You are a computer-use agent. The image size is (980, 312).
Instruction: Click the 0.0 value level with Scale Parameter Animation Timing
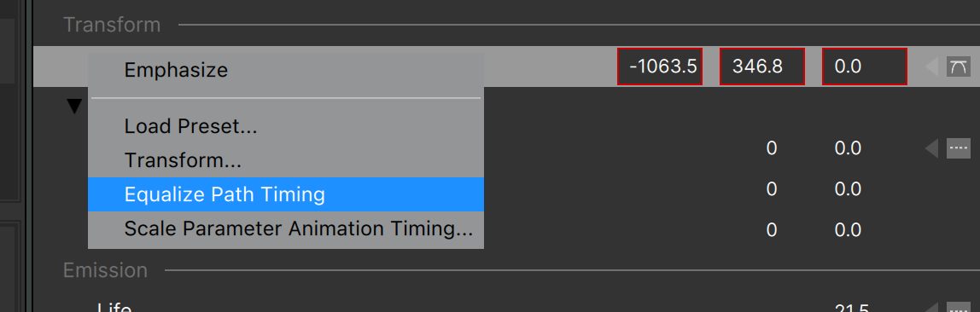(849, 229)
